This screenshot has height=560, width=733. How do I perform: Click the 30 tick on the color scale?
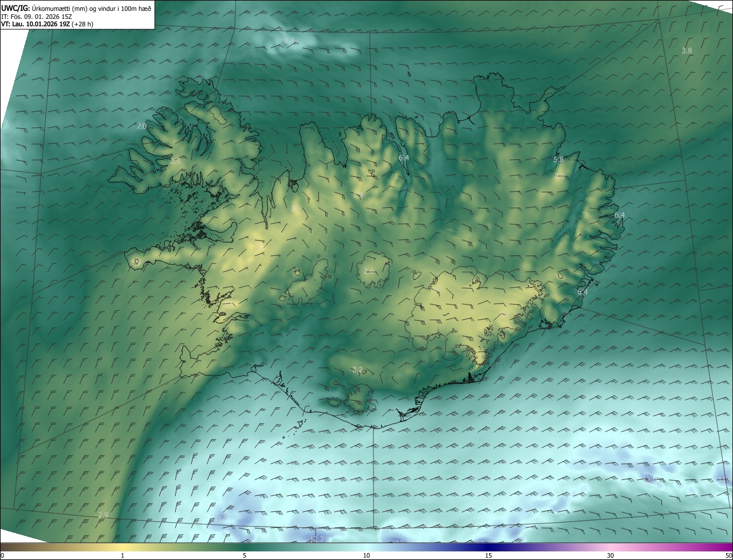[610, 555]
